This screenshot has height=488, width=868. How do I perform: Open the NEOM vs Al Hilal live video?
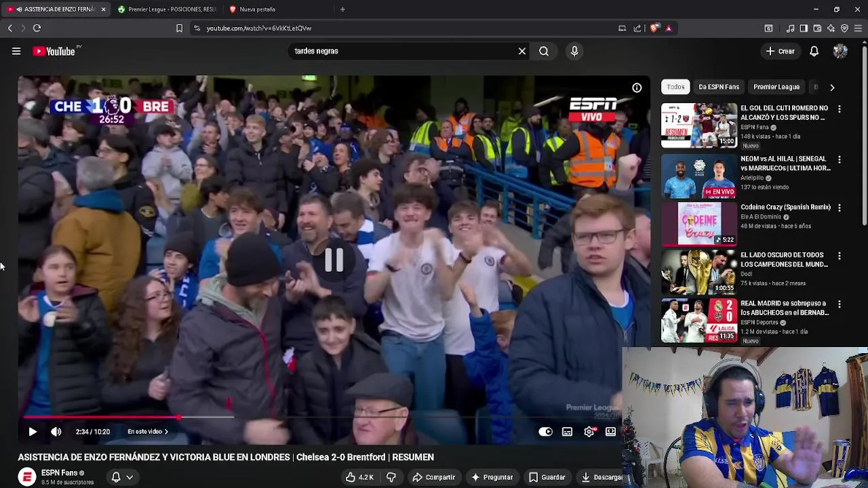[x=699, y=176]
